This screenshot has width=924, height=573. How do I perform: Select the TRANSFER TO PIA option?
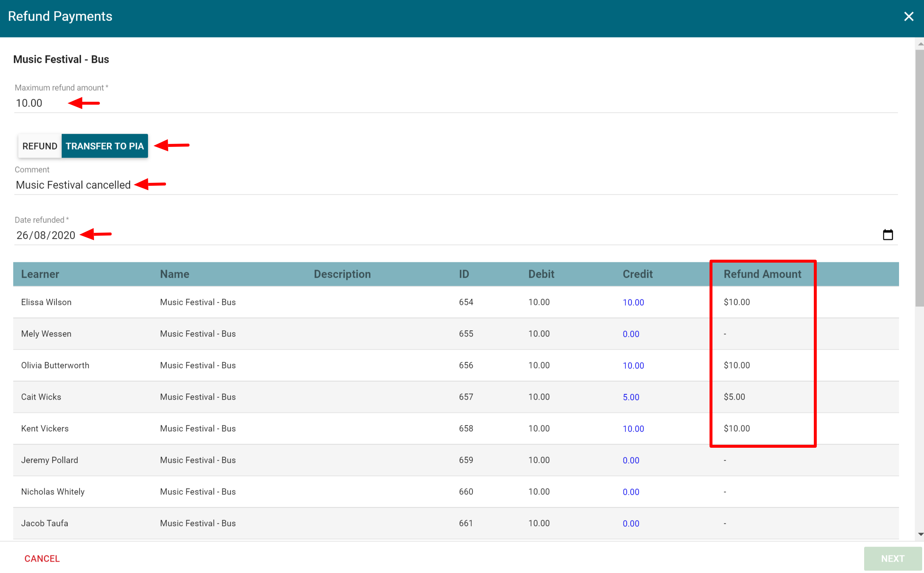click(105, 146)
